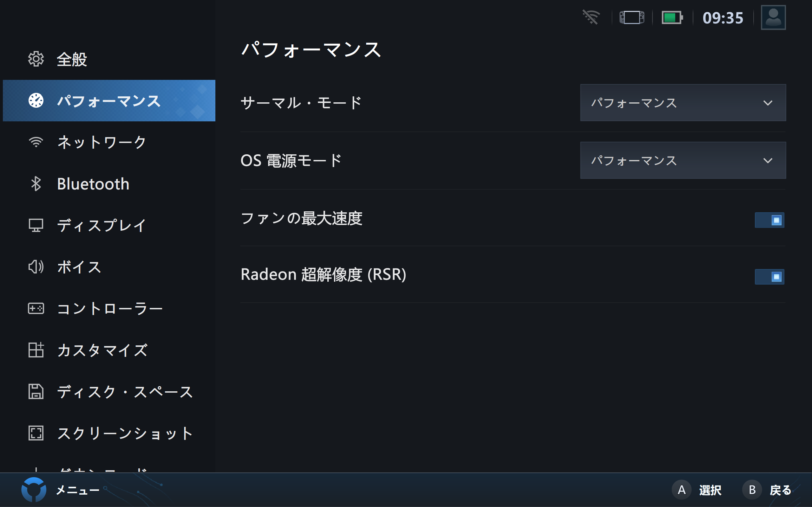Click the 09:35 clock display
Image resolution: width=812 pixels, height=507 pixels.
pos(723,18)
